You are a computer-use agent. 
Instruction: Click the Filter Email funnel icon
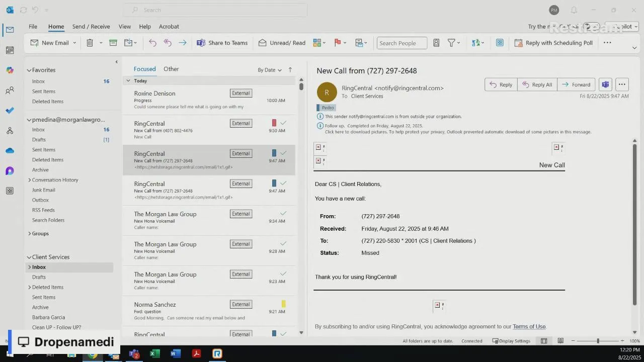[451, 43]
